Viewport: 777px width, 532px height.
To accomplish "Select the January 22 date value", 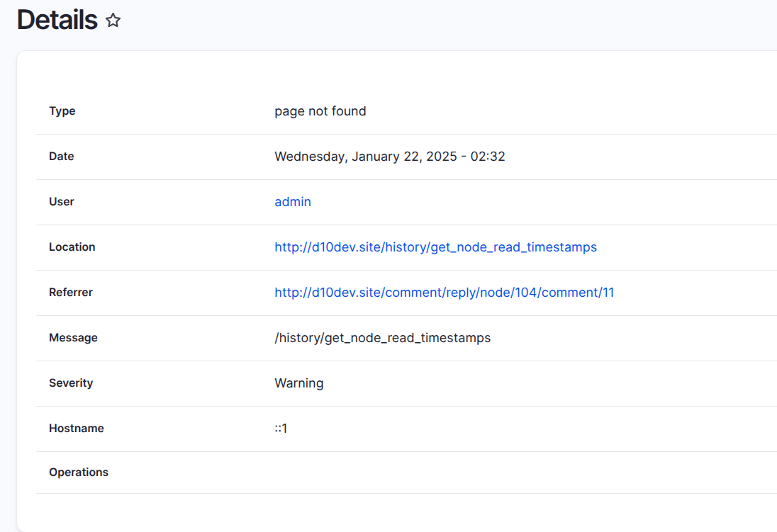I will point(389,157).
